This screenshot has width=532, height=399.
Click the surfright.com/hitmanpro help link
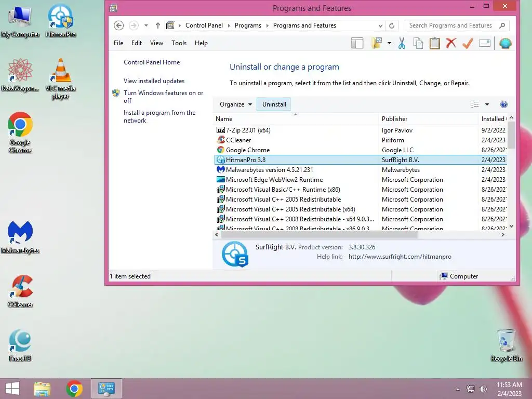400,257
